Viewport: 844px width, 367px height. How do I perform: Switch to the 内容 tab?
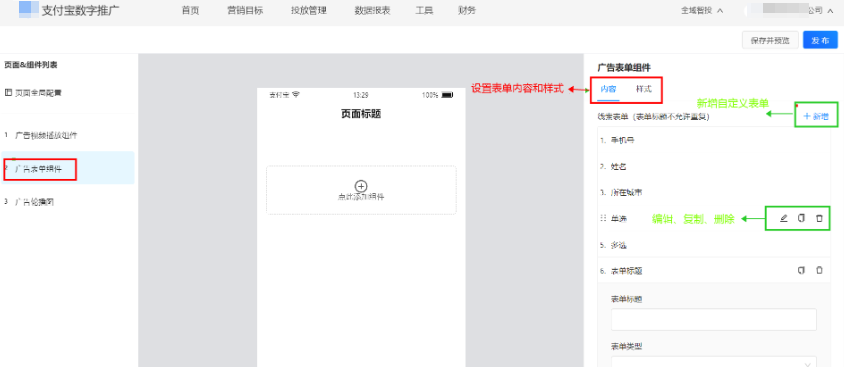608,89
